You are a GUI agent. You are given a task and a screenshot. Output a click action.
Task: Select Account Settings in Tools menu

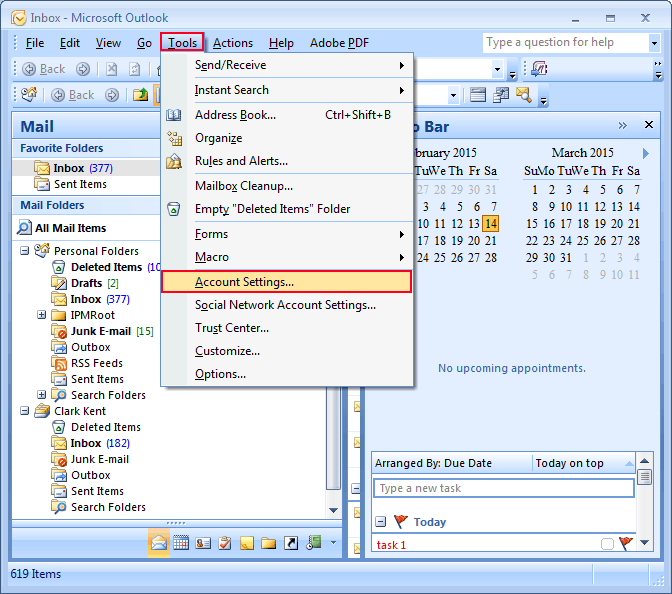287,282
